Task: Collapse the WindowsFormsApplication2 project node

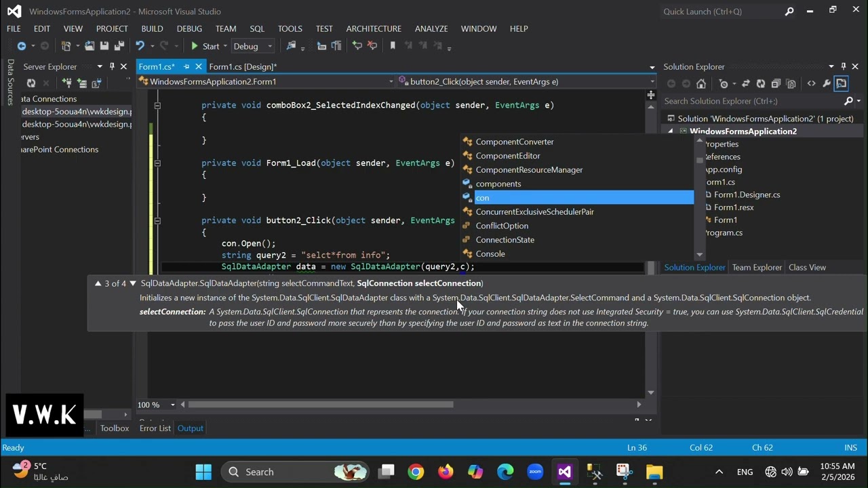Action: coord(671,131)
